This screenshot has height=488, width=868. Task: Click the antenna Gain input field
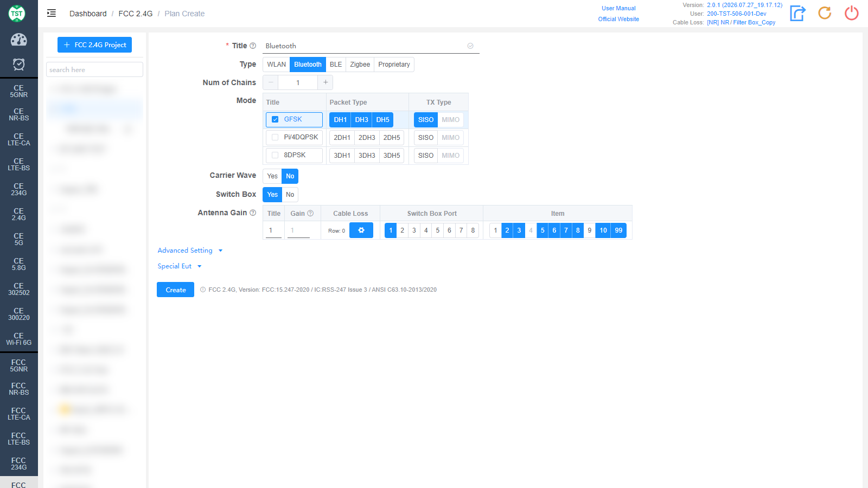pos(298,230)
